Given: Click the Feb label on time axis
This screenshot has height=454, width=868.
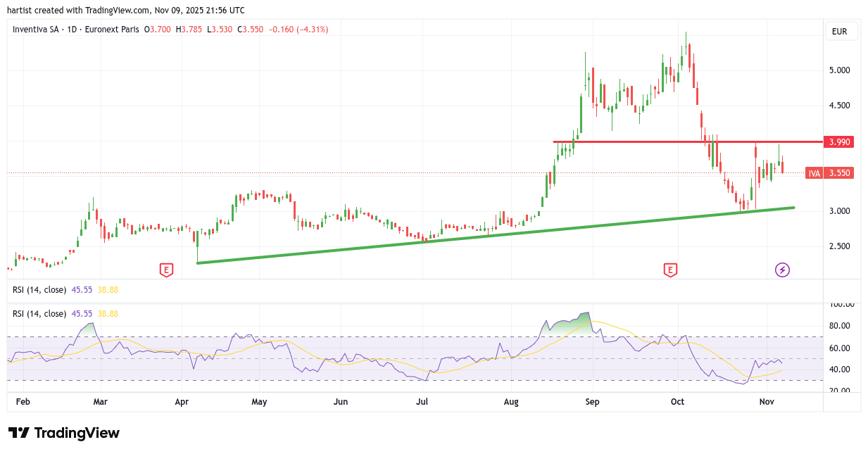Looking at the screenshot, I should (23, 402).
